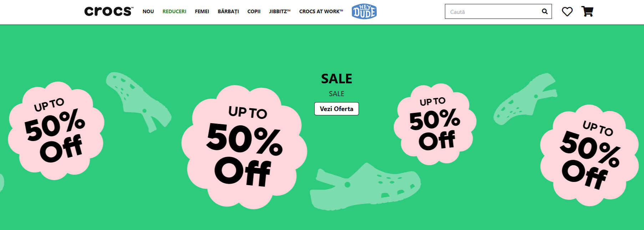The image size is (644, 230).
Task: Click the SALE banner heading
Action: tap(336, 78)
